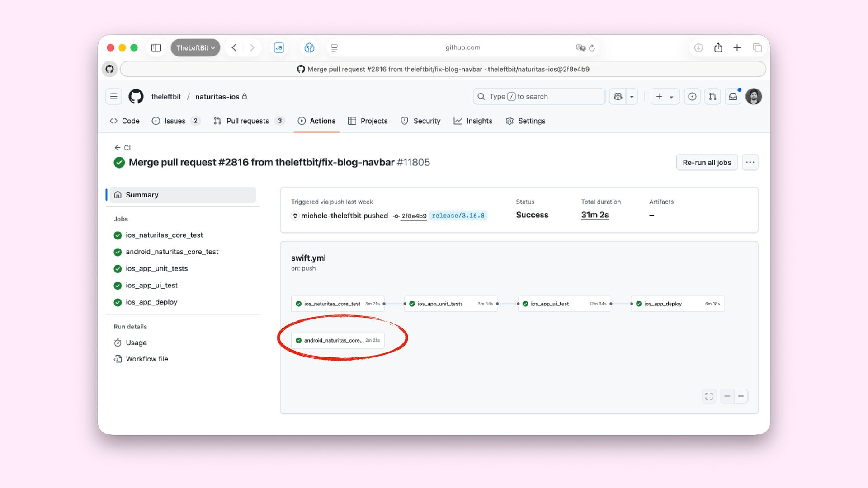The image size is (868, 488).
Task: Open the issues shortcut icon in header
Action: pyautogui.click(x=692, y=96)
